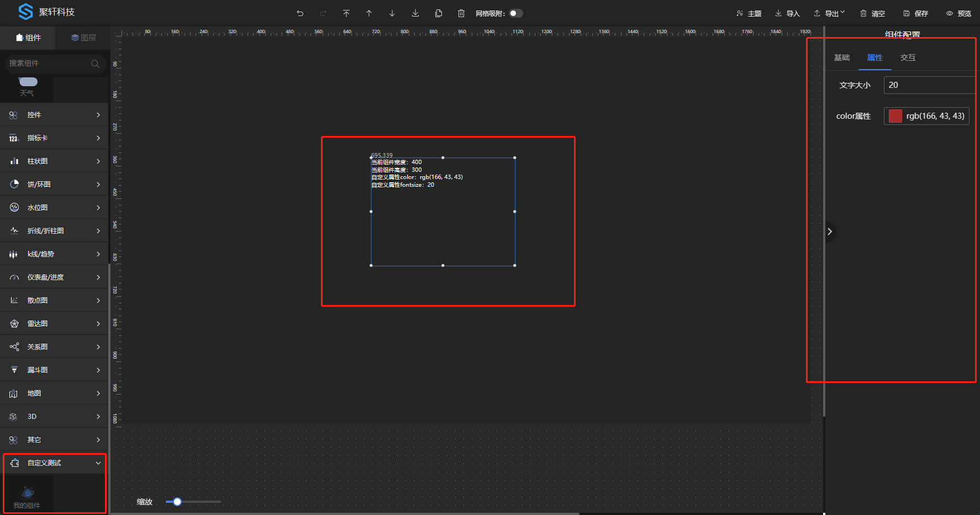980x515 pixels.
Task: Expand the 折线/折柱图 line chart category
Action: pyautogui.click(x=54, y=231)
